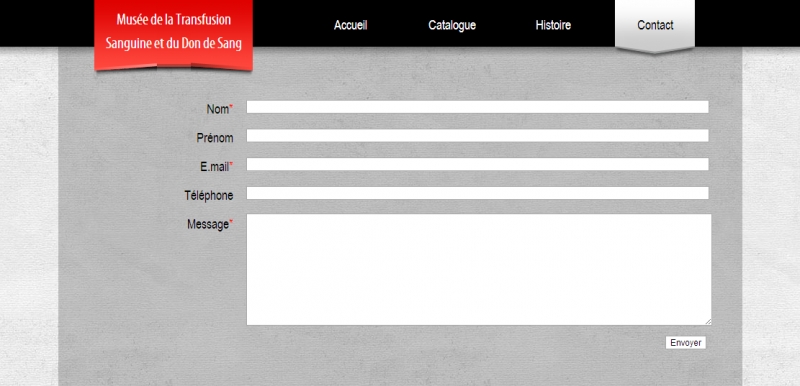Click the E.mail field label
Screen dimensions: 800x386
(216, 166)
